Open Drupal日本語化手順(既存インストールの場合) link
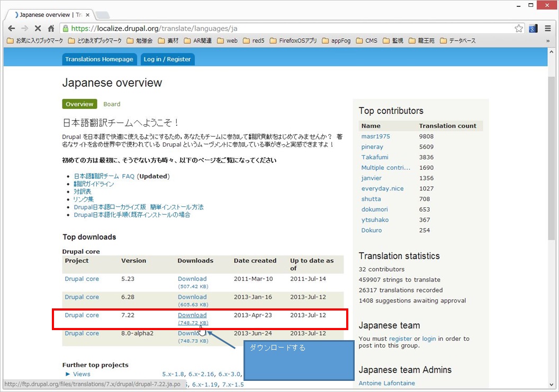 [132, 215]
